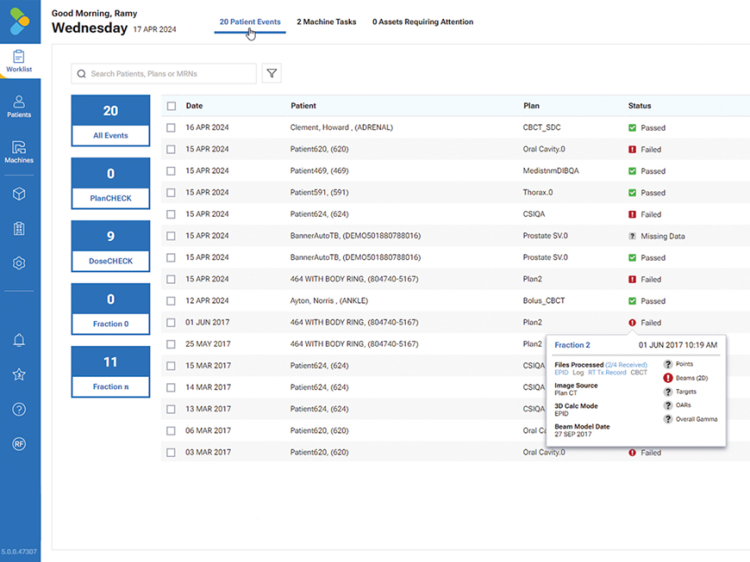Click the Points question icon in the popup
The image size is (750, 562).
pyautogui.click(x=668, y=364)
